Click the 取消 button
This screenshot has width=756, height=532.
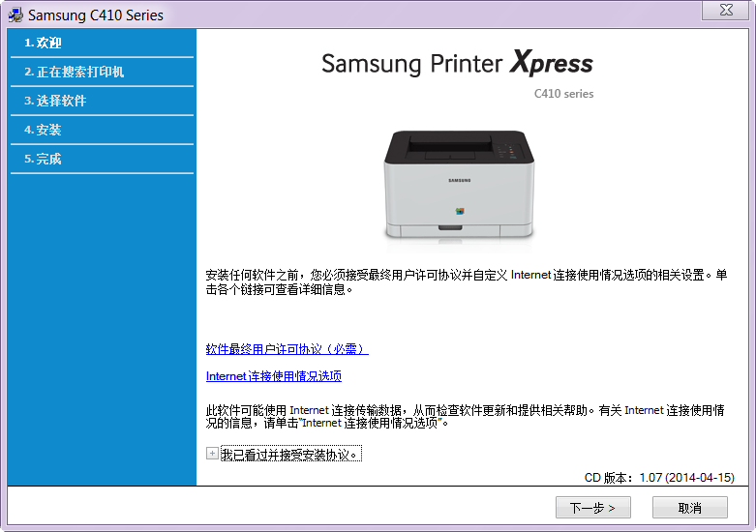click(689, 508)
